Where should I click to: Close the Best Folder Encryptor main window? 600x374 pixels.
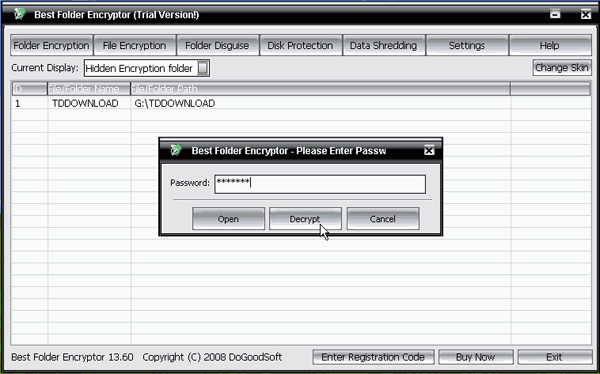coord(586,15)
